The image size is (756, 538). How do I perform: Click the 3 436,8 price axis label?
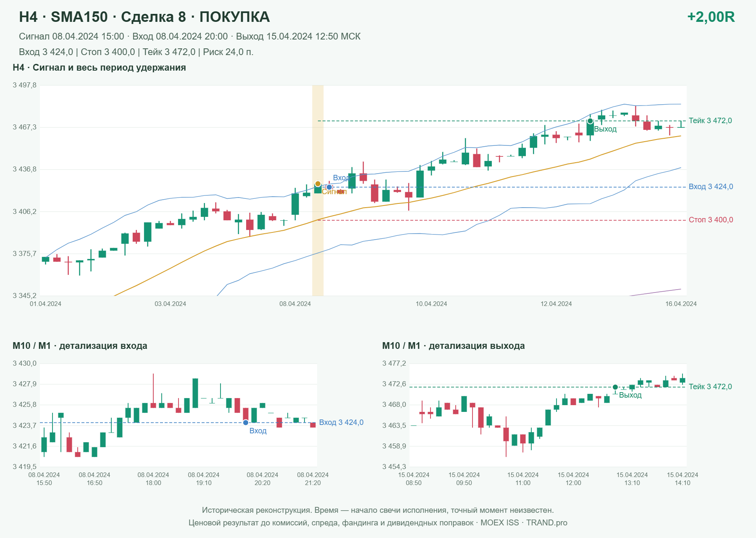[24, 169]
